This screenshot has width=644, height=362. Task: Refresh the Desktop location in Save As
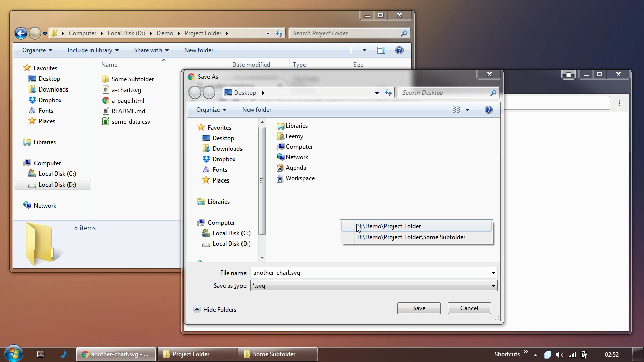pyautogui.click(x=388, y=92)
